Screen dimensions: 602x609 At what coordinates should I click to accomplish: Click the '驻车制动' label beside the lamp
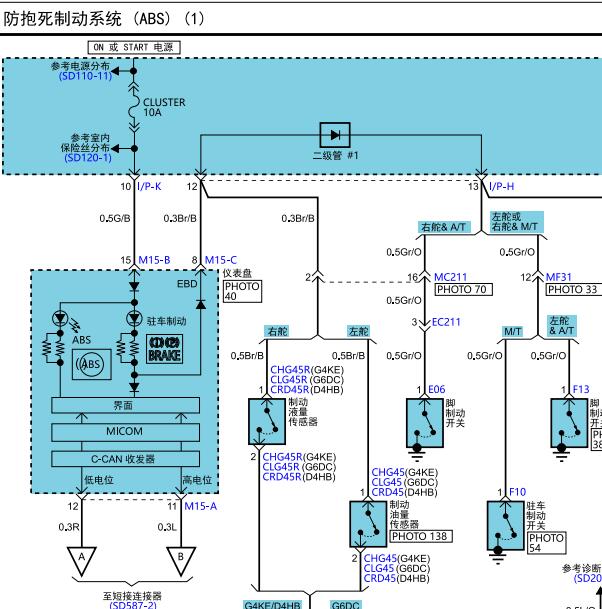point(166,321)
